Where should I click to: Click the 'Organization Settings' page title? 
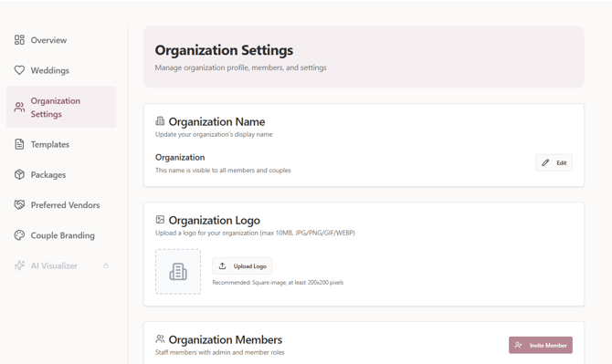point(224,50)
